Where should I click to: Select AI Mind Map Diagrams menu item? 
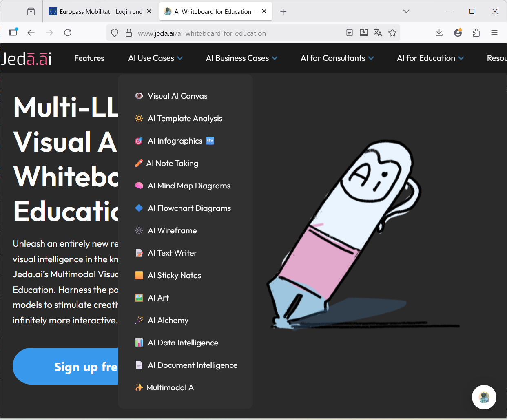coord(189,186)
